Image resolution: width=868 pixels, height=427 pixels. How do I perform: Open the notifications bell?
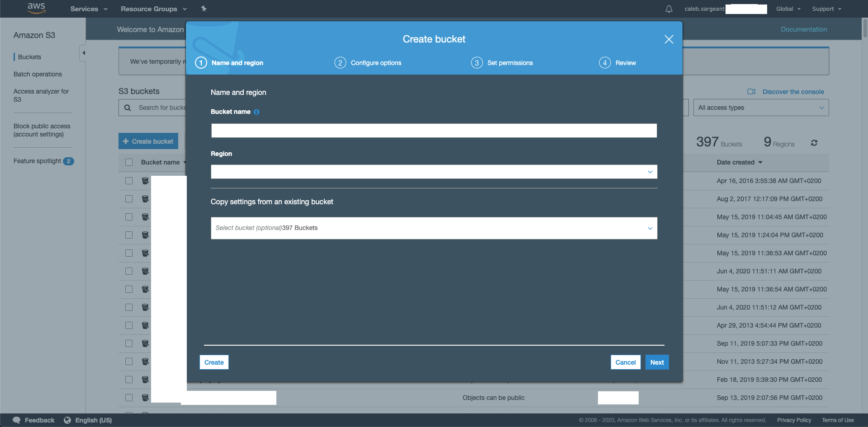[669, 9]
